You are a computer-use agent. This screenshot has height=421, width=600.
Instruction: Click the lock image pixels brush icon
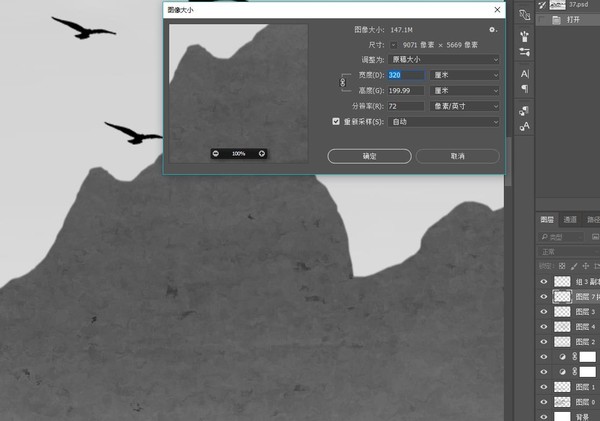tap(574, 266)
